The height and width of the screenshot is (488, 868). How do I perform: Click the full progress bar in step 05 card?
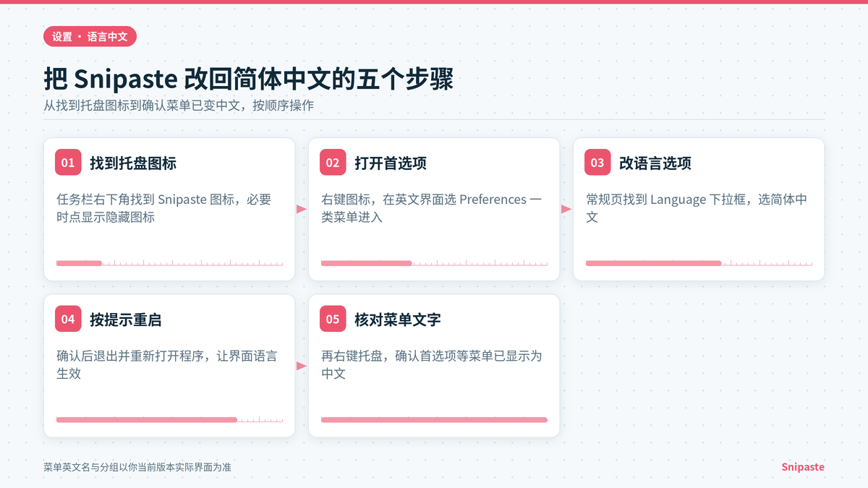(434, 419)
